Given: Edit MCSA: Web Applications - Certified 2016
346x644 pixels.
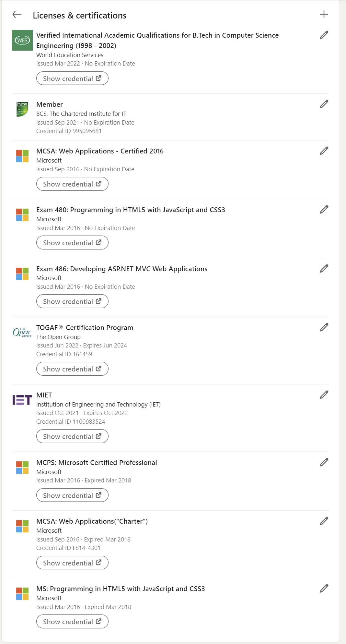Looking at the screenshot, I should point(324,151).
